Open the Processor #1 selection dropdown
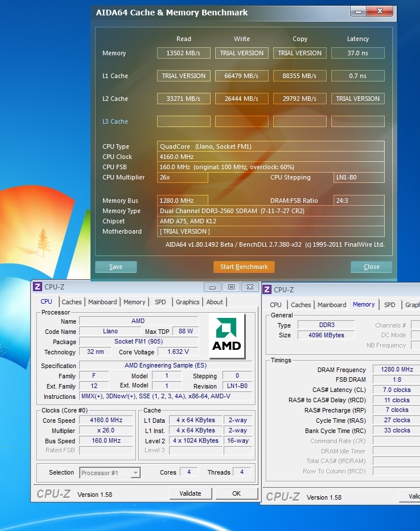This screenshot has width=420, height=531. pos(135,472)
